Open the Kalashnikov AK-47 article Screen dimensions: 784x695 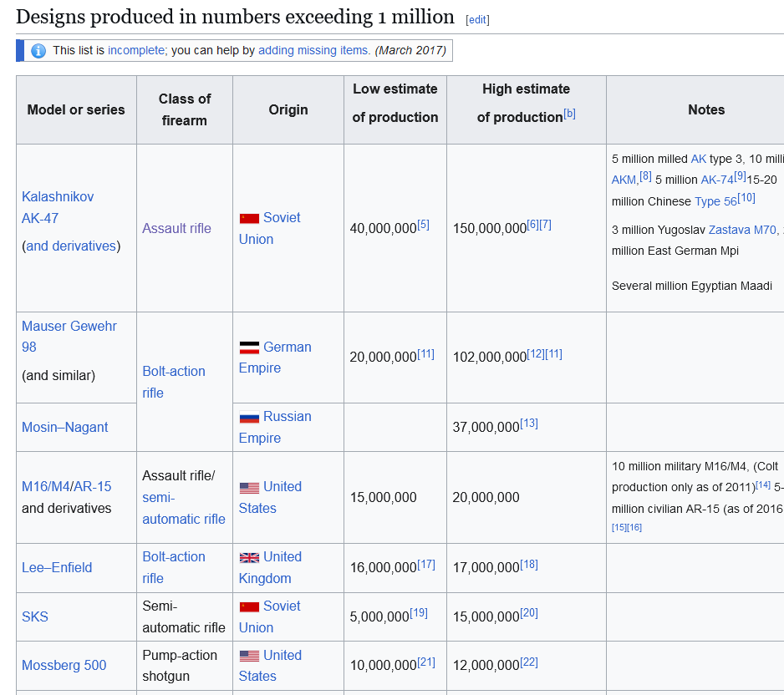[x=58, y=207]
